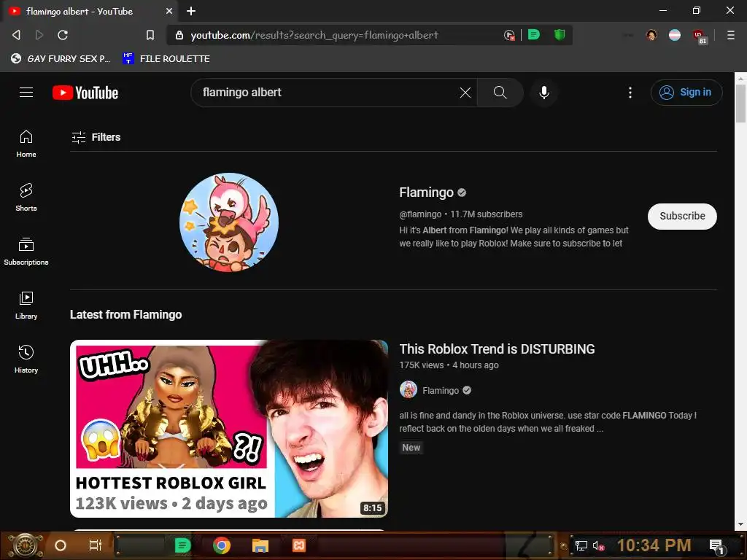Open Library from sidebar

26,306
